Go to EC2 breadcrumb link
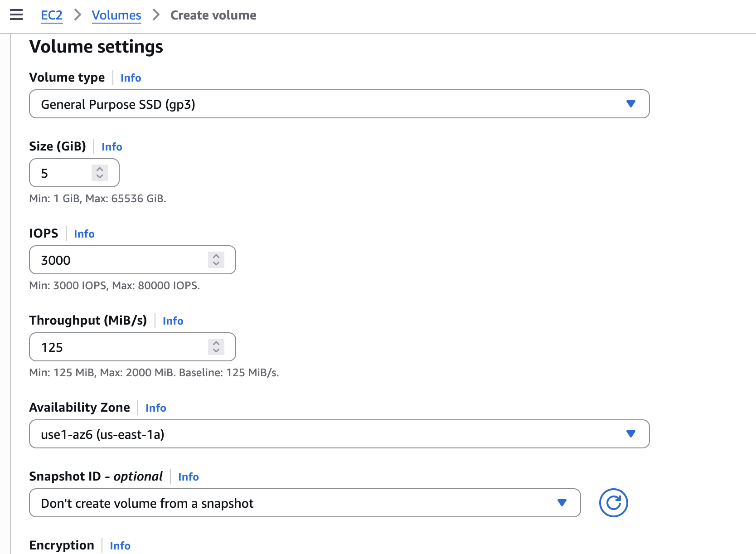 pyautogui.click(x=52, y=15)
